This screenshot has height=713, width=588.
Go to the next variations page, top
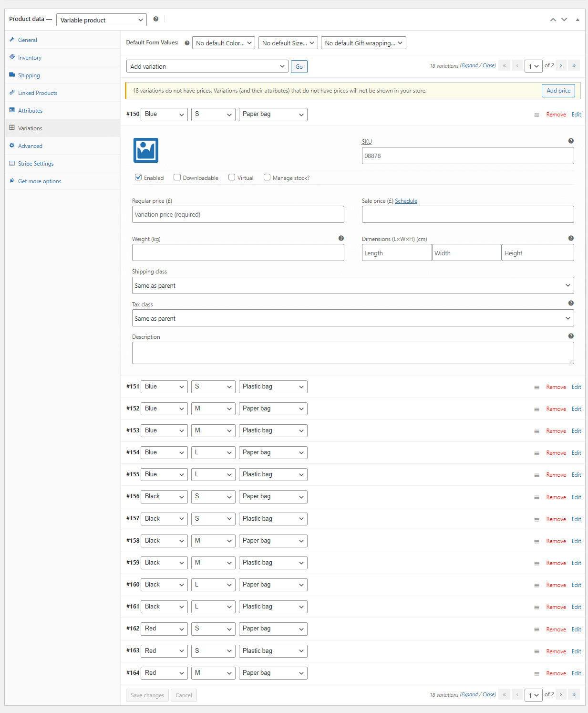tap(561, 65)
